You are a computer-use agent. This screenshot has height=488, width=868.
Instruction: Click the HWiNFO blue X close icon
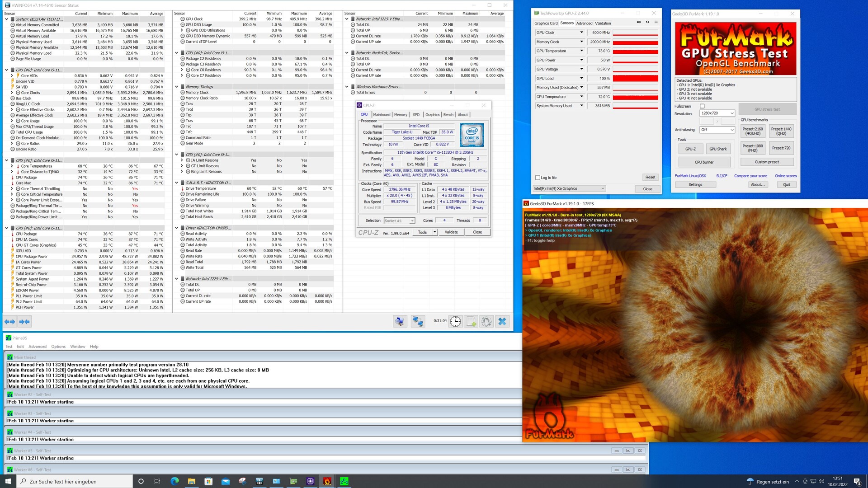[502, 321]
